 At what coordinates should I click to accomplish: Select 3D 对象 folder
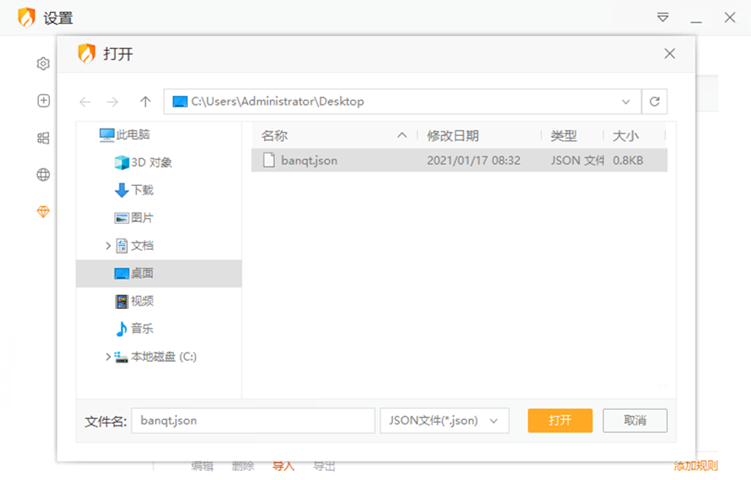143,162
